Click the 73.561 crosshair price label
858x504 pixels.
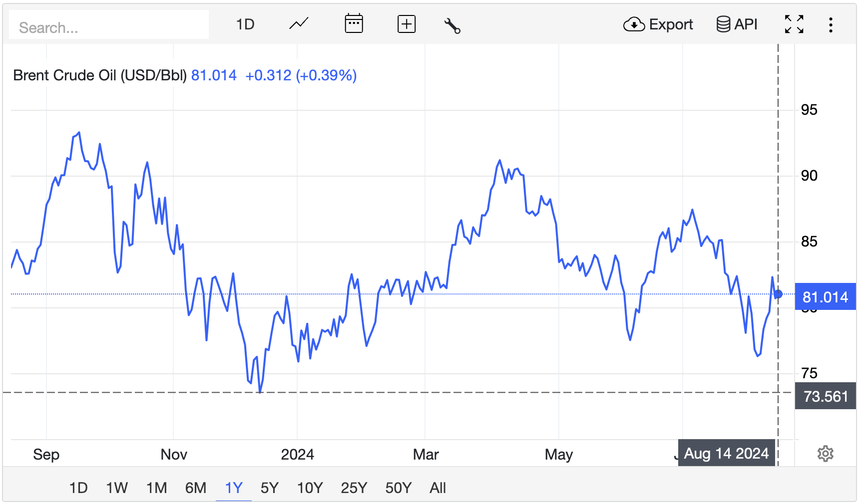click(825, 396)
